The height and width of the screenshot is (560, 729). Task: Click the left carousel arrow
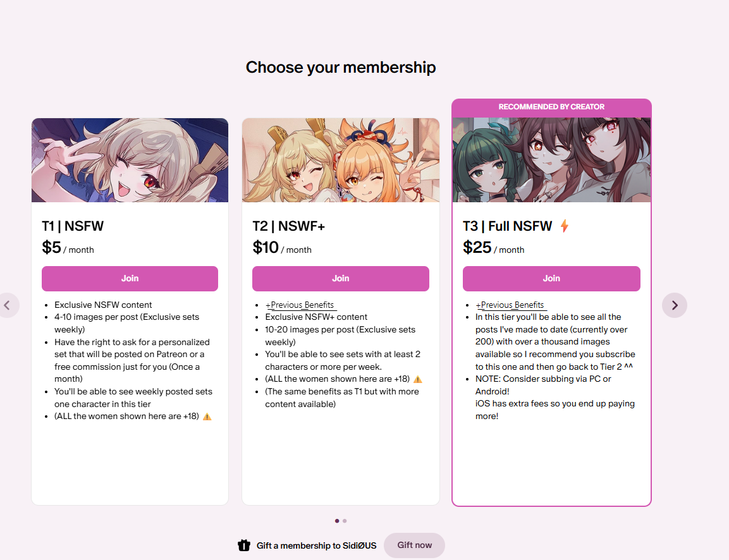point(7,305)
